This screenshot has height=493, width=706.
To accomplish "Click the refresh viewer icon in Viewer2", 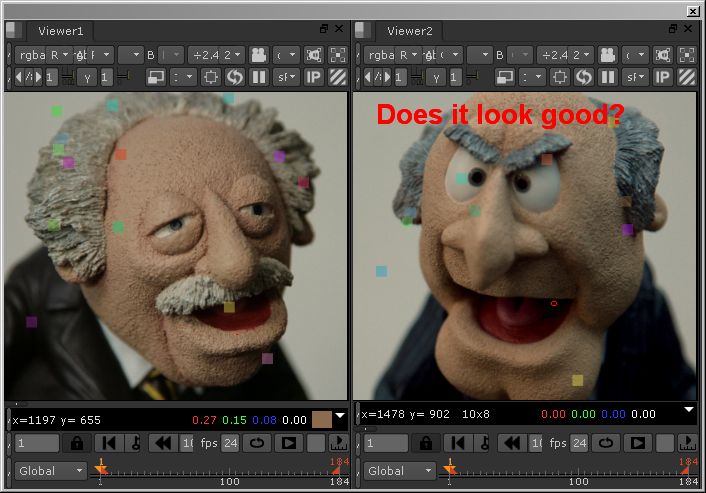I will (584, 77).
